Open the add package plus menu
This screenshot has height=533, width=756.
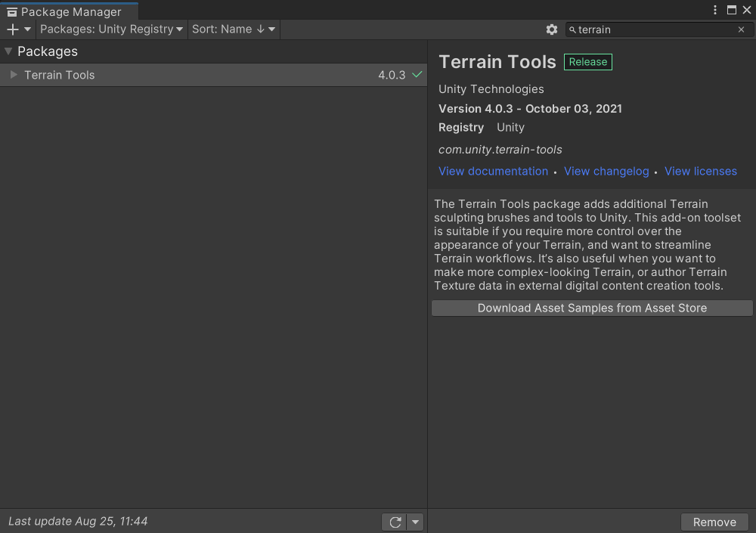tap(18, 29)
